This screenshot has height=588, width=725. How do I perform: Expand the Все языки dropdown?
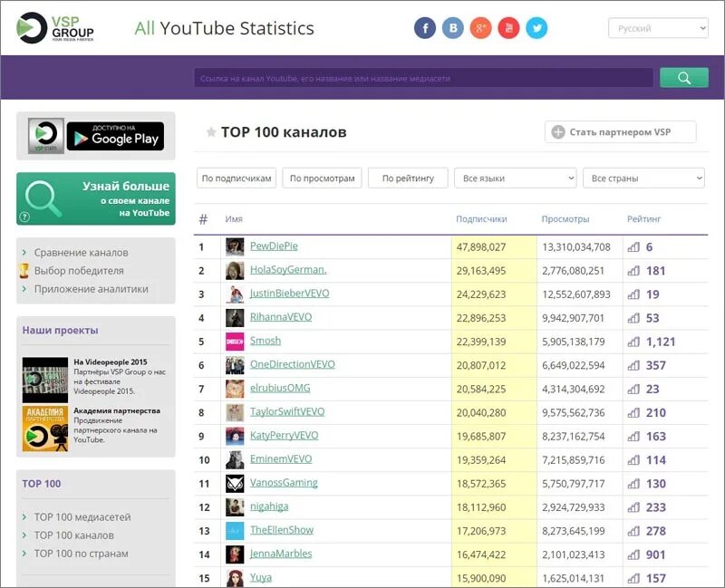tap(516, 178)
